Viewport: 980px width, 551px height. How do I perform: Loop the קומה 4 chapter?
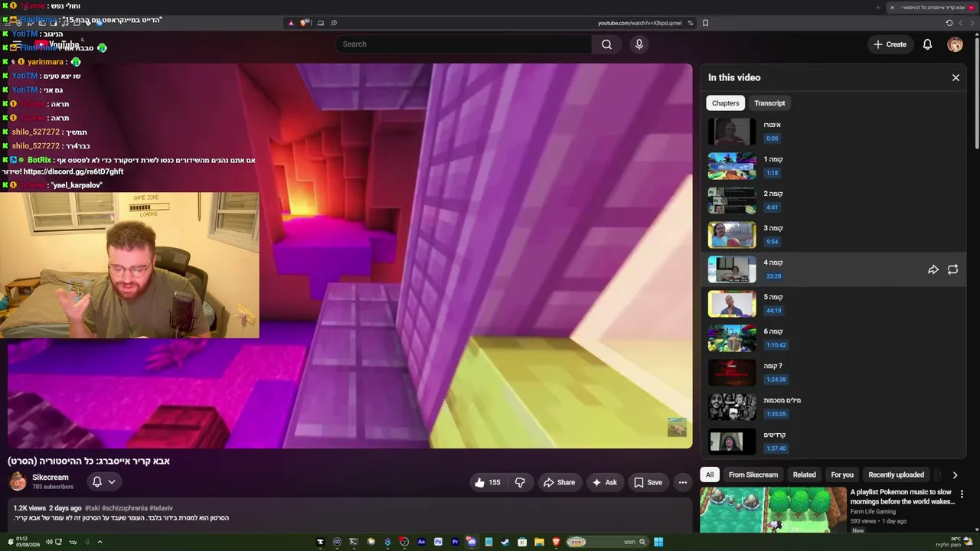click(952, 269)
